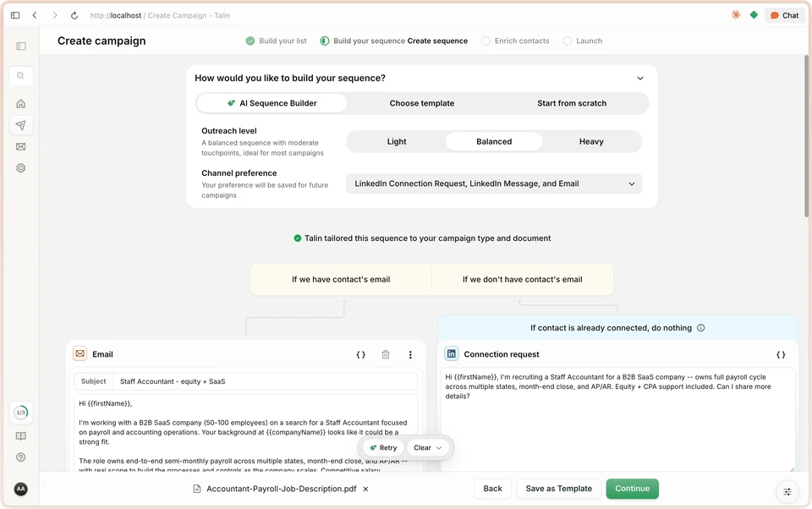812x509 pixels.
Task: Select the 'If we don't have contact's email' branch
Action: point(522,279)
